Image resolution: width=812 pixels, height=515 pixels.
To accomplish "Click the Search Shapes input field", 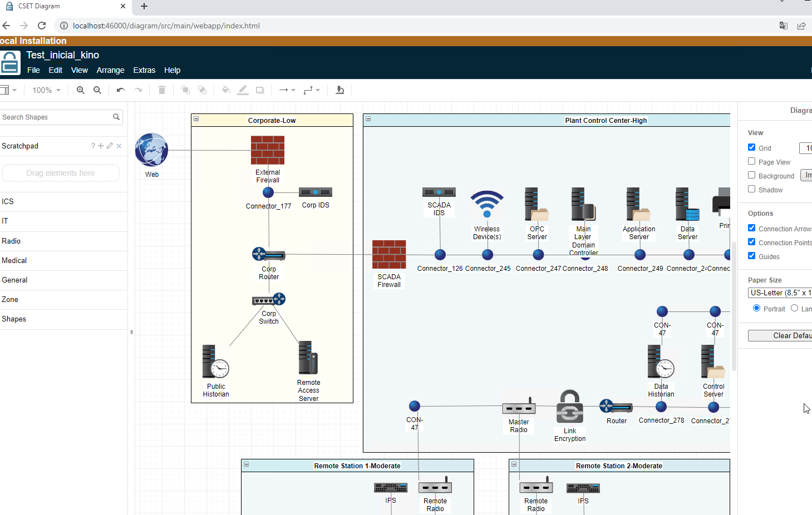I will click(56, 117).
